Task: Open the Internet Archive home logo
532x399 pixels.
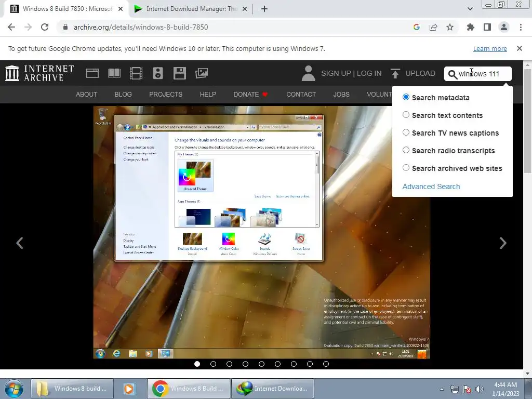Action: 39,73
